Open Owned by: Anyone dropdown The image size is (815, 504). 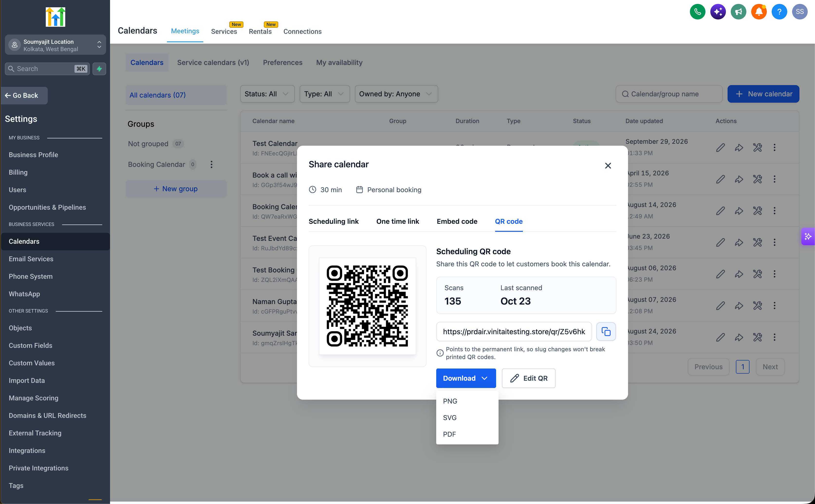(396, 94)
